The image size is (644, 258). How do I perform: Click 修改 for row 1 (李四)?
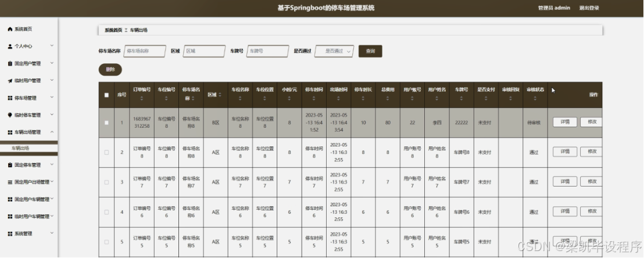pyautogui.click(x=592, y=122)
